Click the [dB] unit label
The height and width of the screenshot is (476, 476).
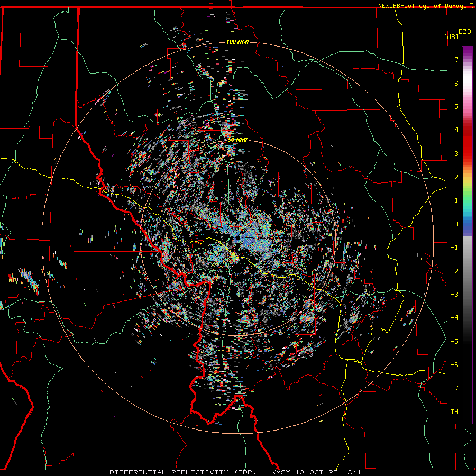[452, 36]
